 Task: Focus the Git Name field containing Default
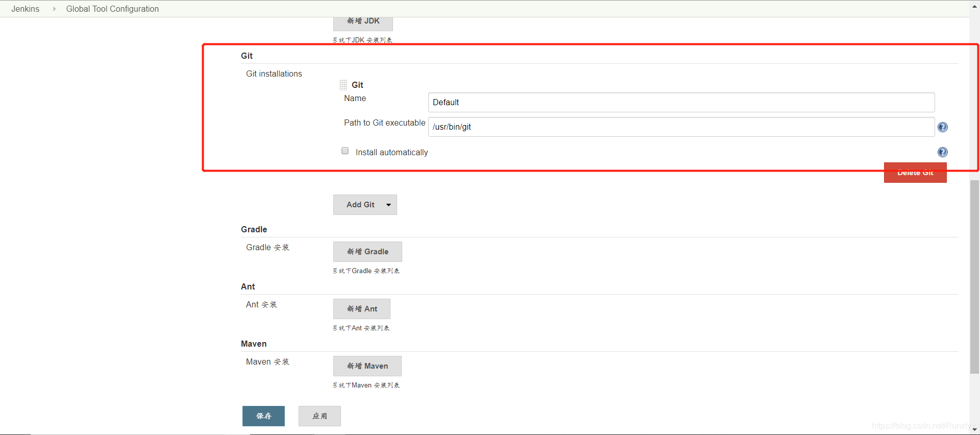(681, 102)
